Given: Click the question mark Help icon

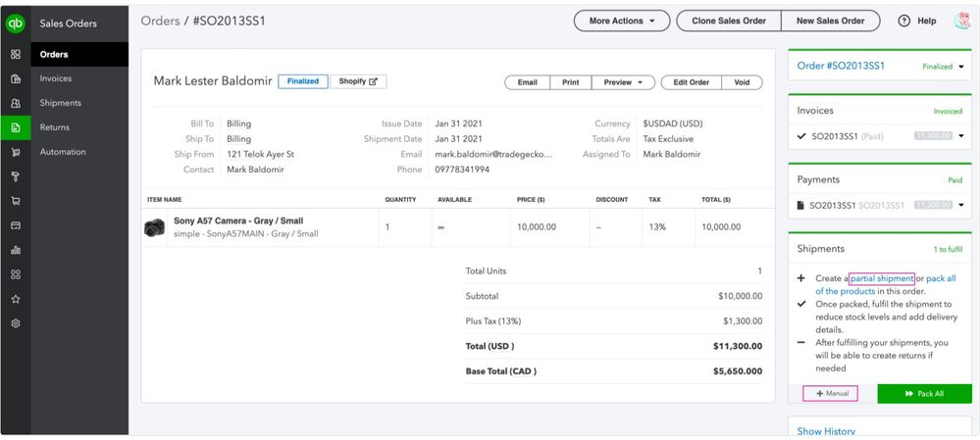Looking at the screenshot, I should [x=903, y=21].
